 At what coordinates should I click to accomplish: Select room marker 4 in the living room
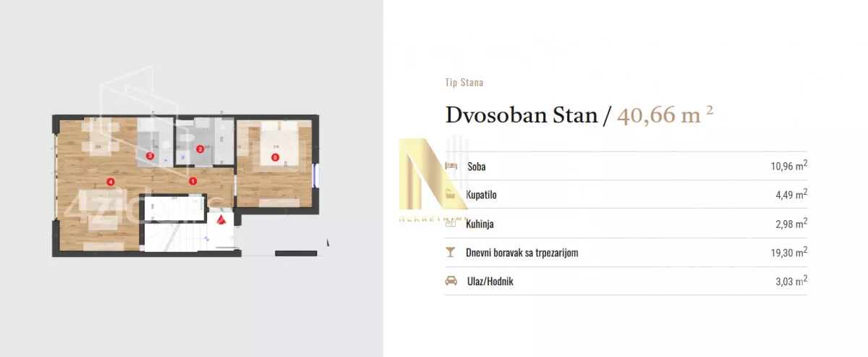(110, 182)
